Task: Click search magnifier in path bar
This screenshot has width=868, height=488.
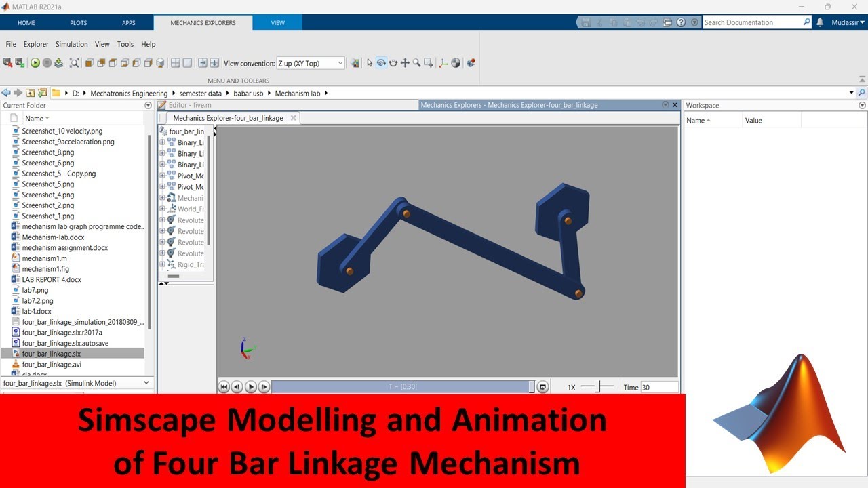Action: (862, 93)
